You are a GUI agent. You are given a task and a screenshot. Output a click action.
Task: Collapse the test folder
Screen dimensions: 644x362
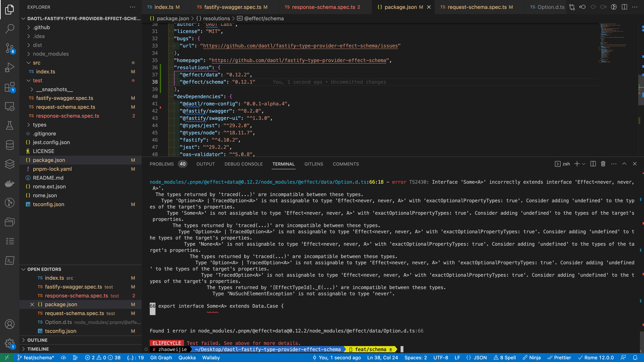[38, 80]
